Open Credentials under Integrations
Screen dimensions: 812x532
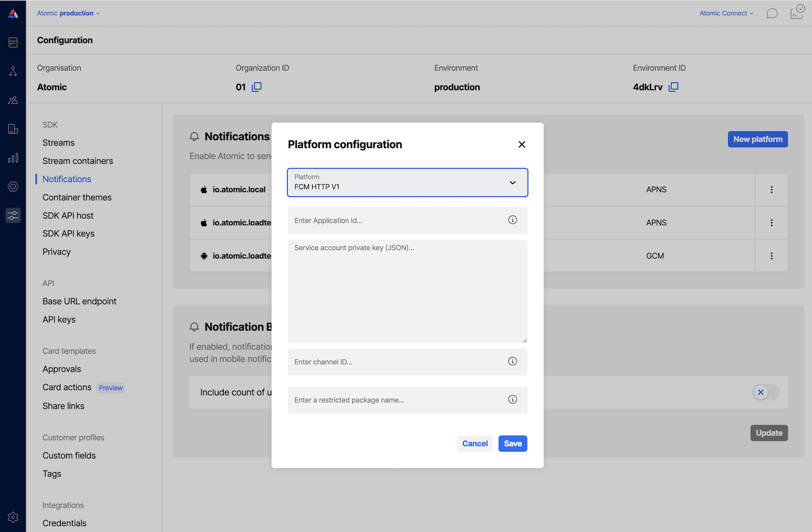[64, 523]
